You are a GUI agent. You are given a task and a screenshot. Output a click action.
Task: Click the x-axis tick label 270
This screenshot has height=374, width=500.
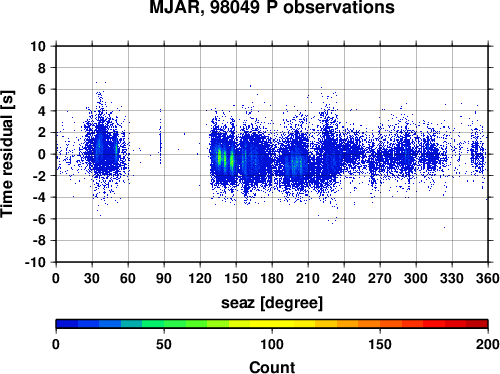coord(380,278)
